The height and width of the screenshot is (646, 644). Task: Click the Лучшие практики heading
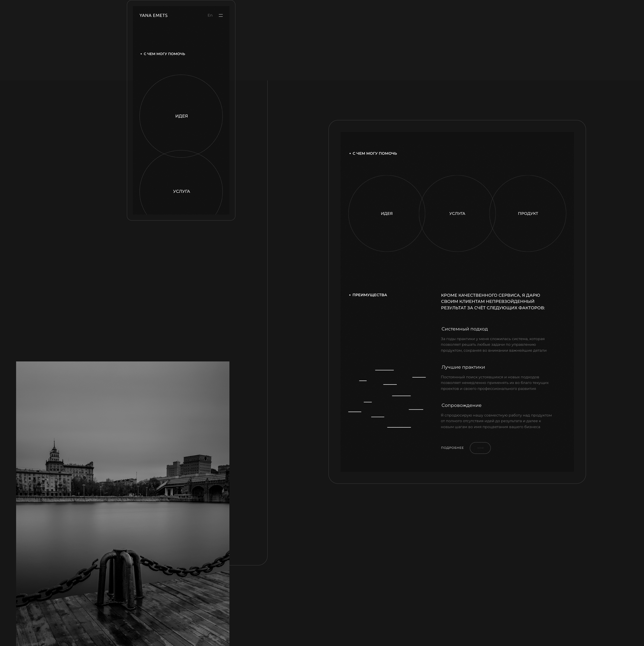463,367
